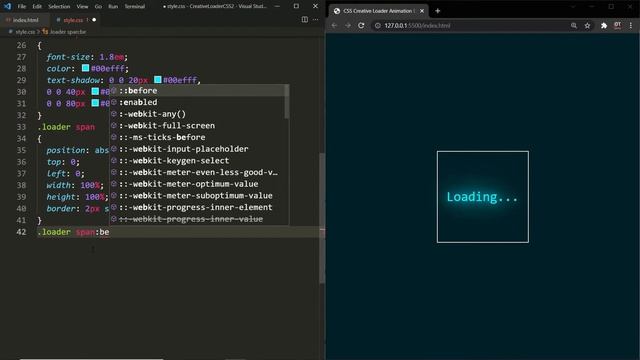Image resolution: width=640 pixels, height=360 pixels.
Task: Select the ::-webkit-input-placeholder suggestion
Action: 197,149
